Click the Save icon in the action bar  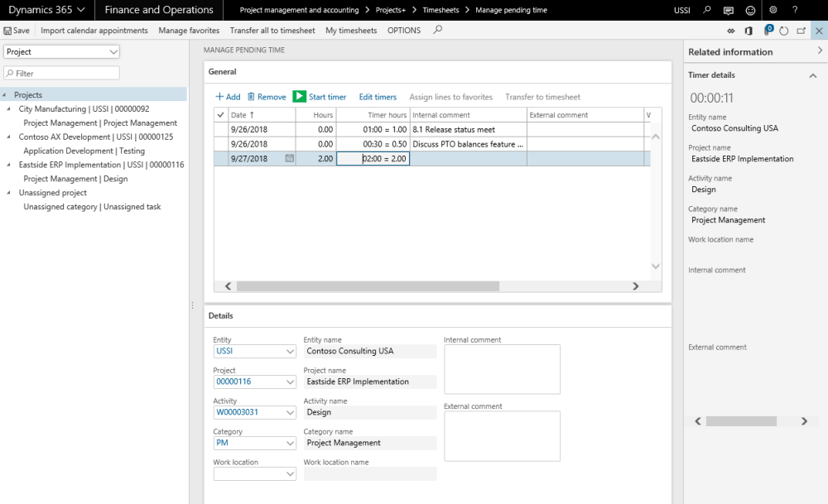pyautogui.click(x=7, y=31)
